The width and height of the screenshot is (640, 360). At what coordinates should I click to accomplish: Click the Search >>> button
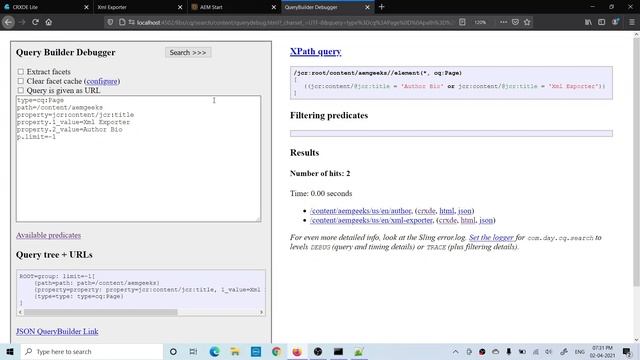coord(188,52)
